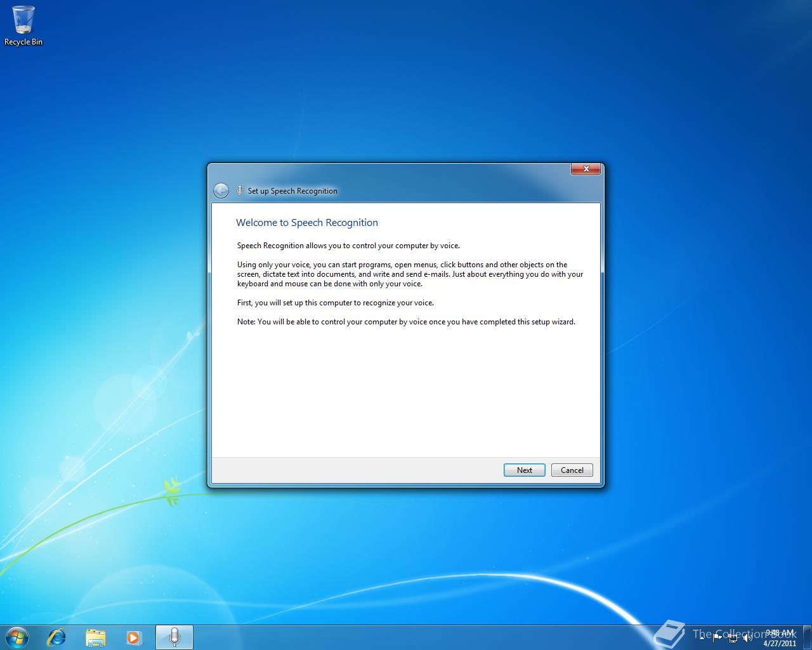Open the Recycle Bin on the desktop
This screenshot has height=650, width=812.
(23, 20)
